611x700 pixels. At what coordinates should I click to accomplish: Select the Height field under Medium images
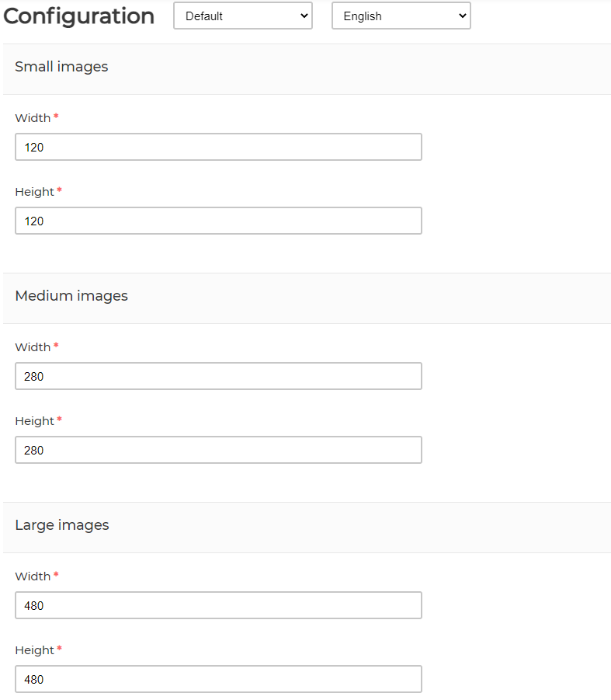coord(218,450)
